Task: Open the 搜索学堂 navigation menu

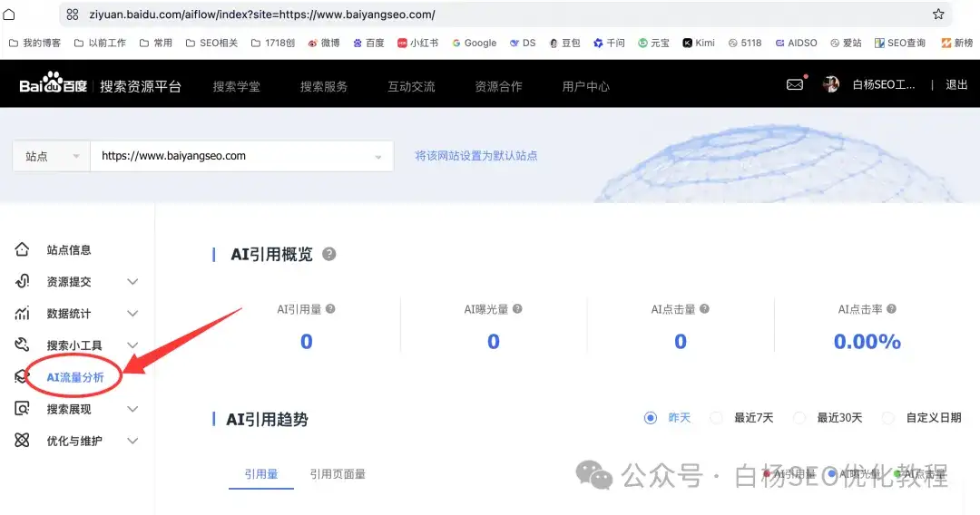Action: coord(236,87)
